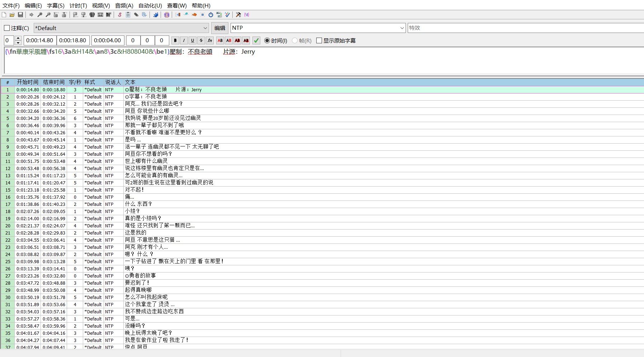Click the 编辑 style edit button
The width and height of the screenshot is (644, 357).
click(x=220, y=28)
